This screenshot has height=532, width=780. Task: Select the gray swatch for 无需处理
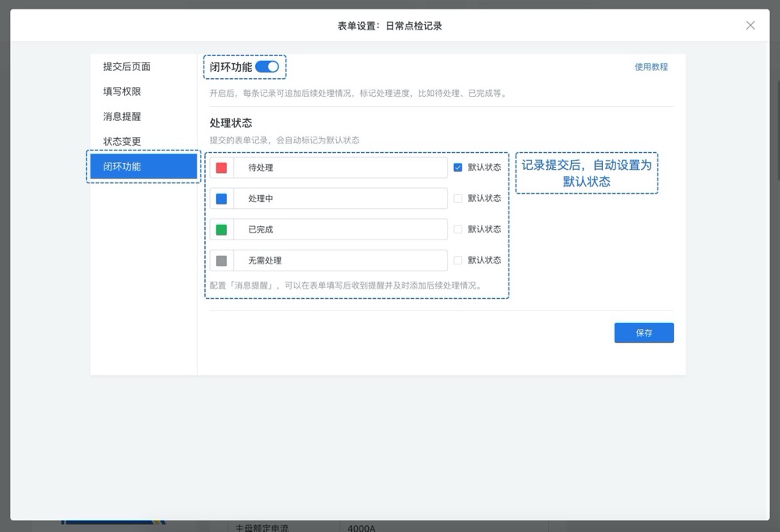[x=222, y=261]
